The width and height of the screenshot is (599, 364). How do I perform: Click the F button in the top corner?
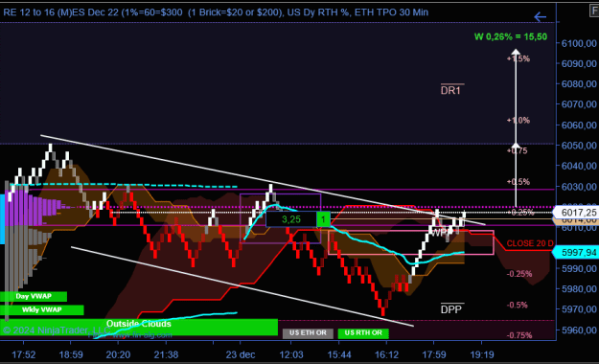594,11
